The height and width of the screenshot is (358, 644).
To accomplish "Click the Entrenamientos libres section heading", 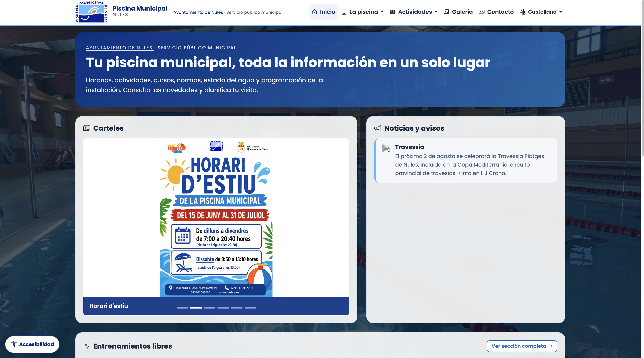I will tap(132, 346).
